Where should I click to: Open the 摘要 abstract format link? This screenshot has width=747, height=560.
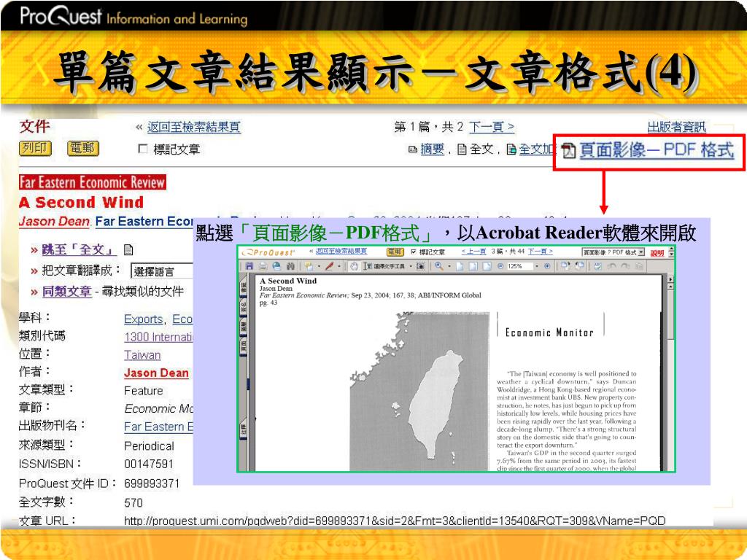[x=432, y=149]
